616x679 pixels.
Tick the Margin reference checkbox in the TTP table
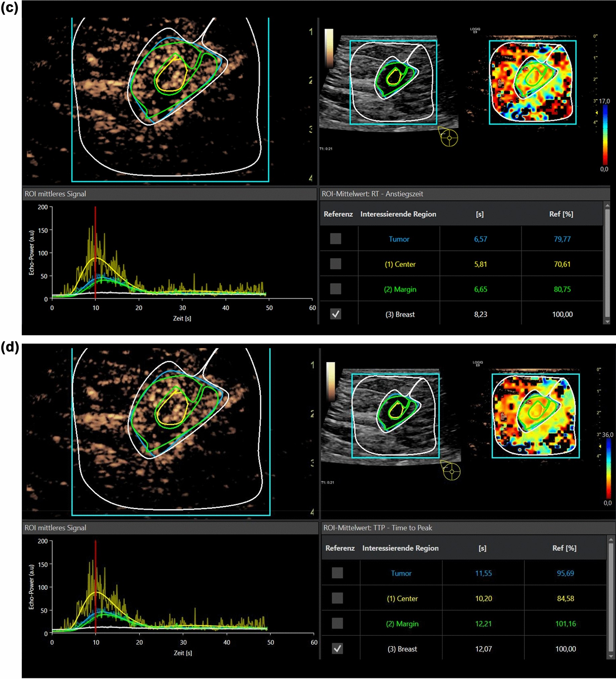[x=337, y=624]
